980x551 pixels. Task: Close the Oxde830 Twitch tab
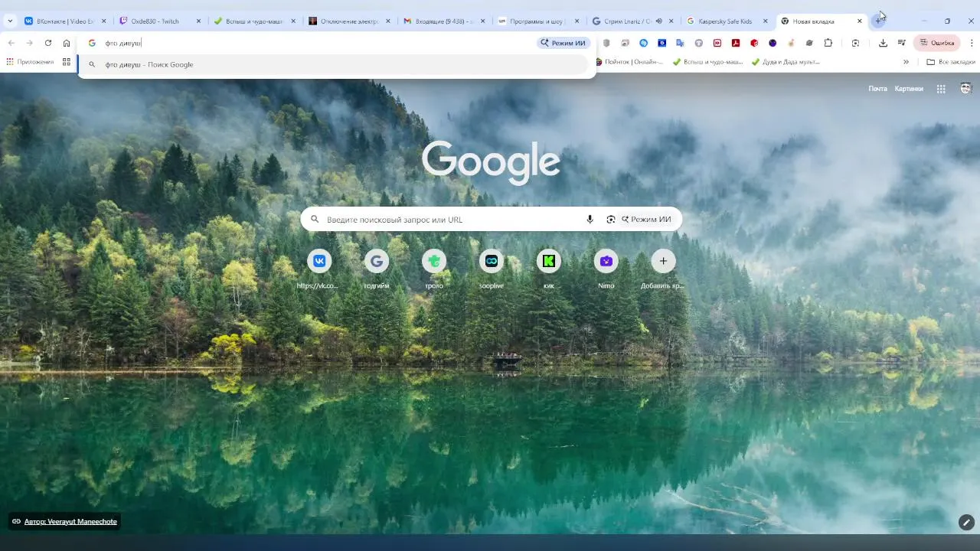pos(198,21)
